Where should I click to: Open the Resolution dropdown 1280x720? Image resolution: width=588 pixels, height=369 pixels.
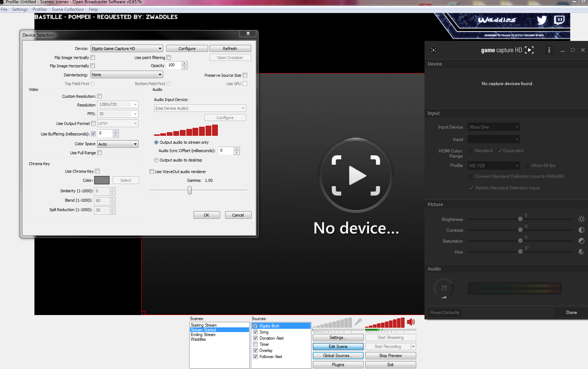point(118,105)
